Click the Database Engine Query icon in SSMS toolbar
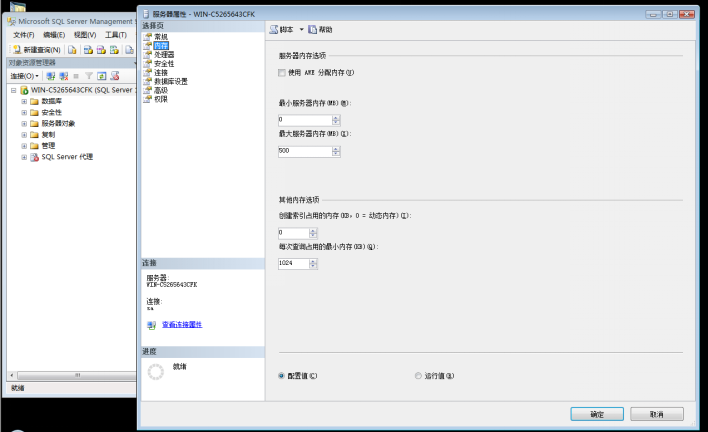This screenshot has height=432, width=708. coord(72,50)
